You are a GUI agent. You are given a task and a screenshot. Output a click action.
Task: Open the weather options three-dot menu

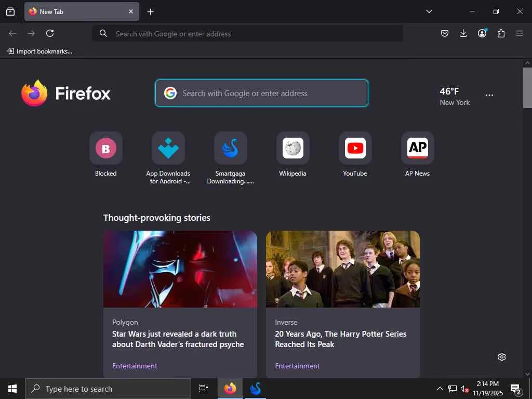tap(489, 96)
